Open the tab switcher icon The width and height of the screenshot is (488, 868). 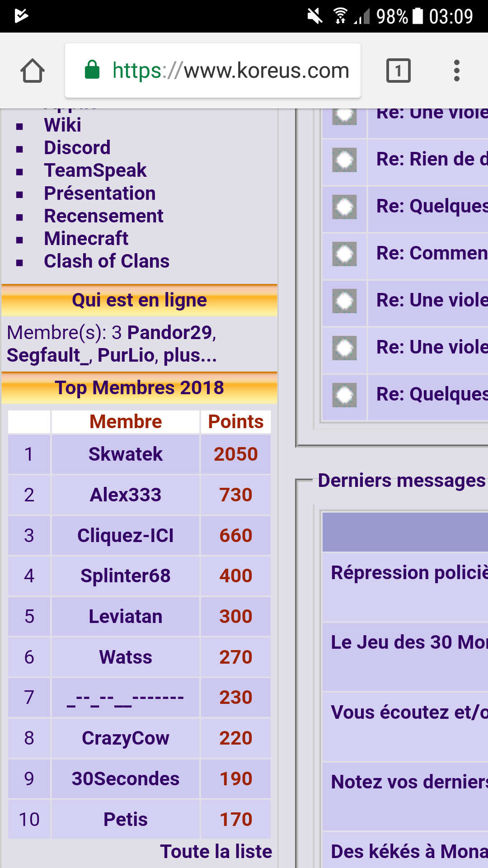point(398,71)
